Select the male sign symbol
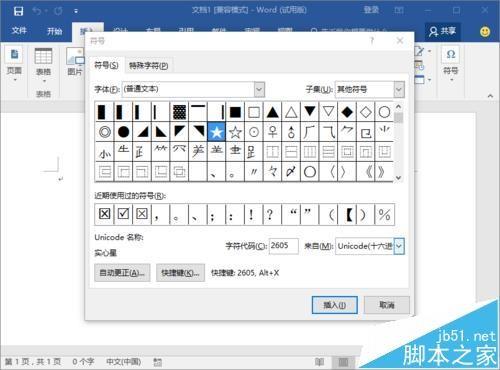Screen dimensions: 500x370 point(291,132)
